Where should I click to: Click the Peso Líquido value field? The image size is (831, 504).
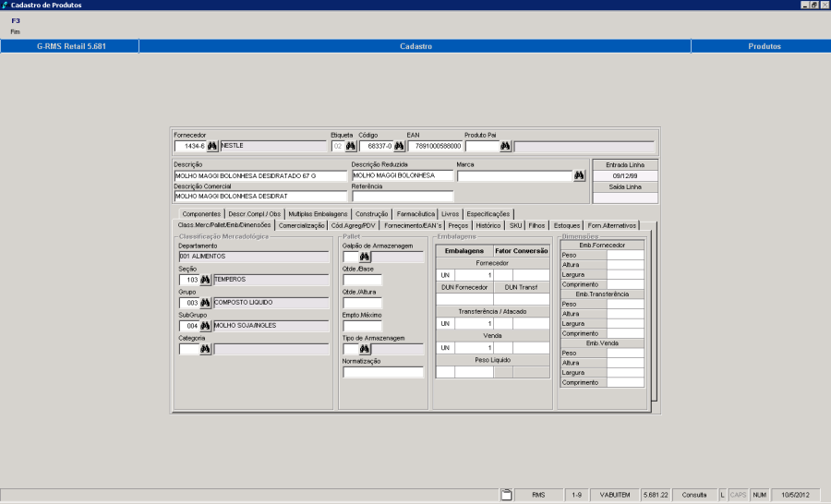coord(474,372)
